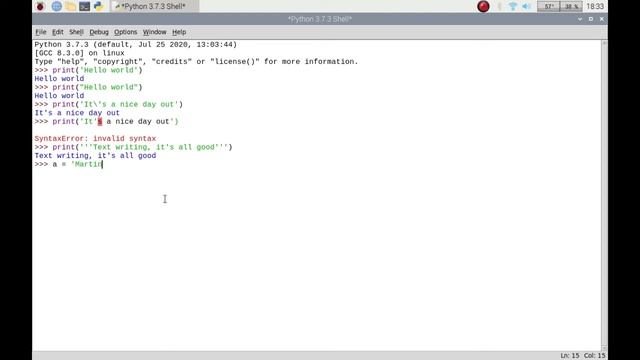This screenshot has width=640, height=360.
Task: Close the Python Shell window
Action: tap(602, 19)
